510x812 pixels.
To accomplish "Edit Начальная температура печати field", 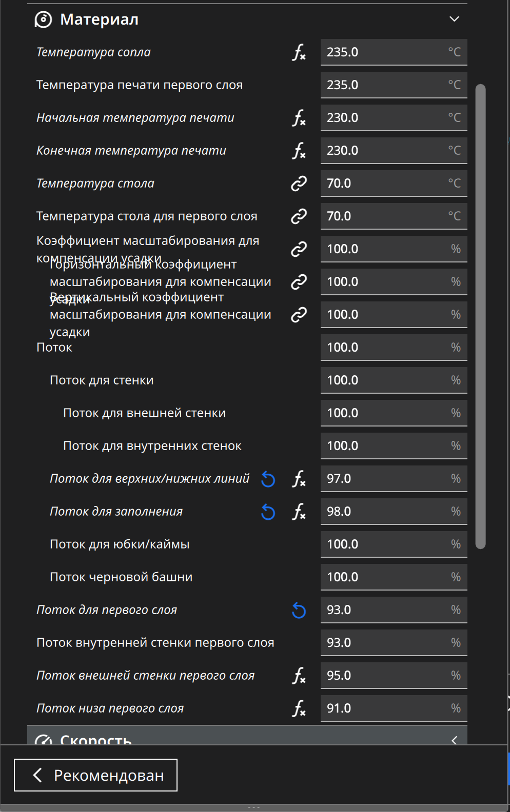I will coord(394,118).
